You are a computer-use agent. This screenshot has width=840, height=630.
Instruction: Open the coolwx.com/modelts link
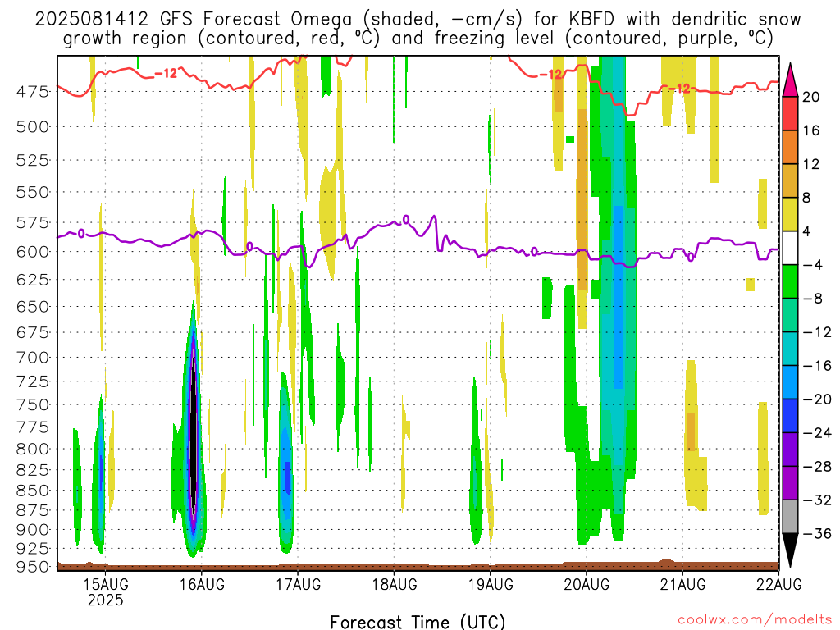point(755,620)
